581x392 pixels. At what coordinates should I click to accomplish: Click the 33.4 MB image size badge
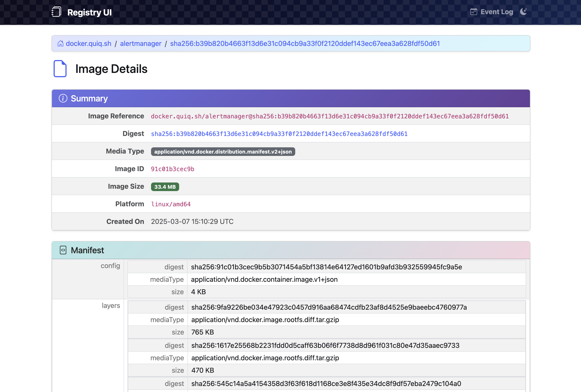(x=165, y=187)
